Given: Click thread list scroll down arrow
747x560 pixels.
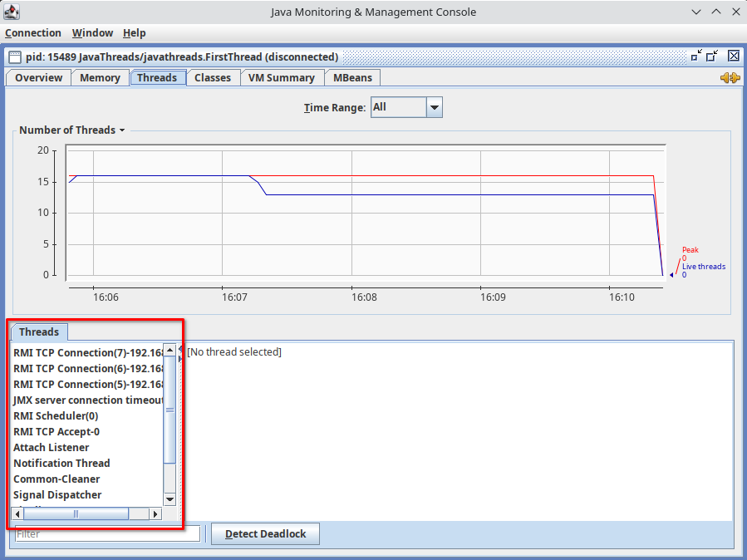Looking at the screenshot, I should coord(170,499).
